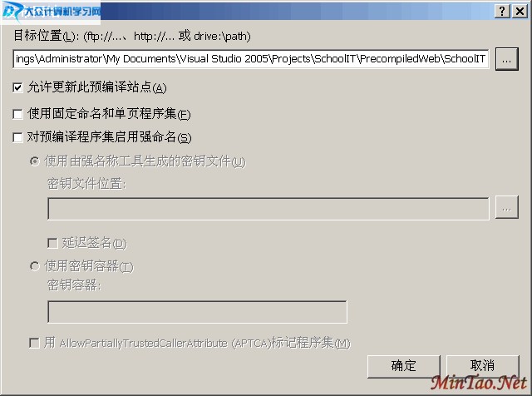
Task: Check the APTCA 标记程序集 checkbox
Action: [x=34, y=343]
